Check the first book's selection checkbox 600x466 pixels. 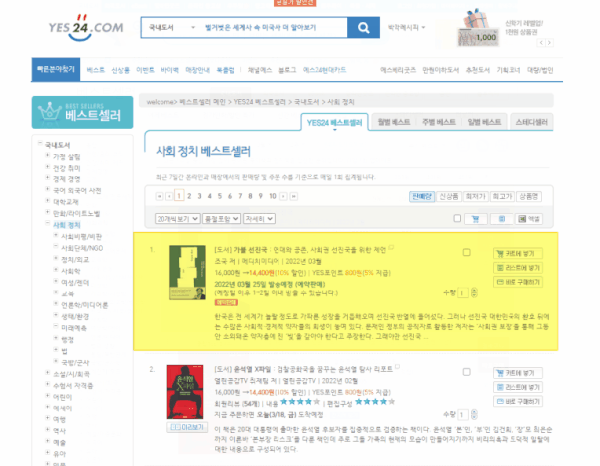[x=466, y=252]
